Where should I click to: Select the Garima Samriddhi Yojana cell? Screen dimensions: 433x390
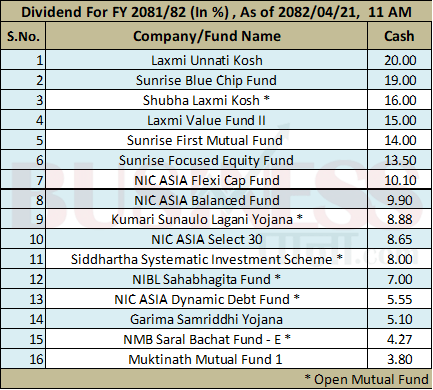[207, 319]
